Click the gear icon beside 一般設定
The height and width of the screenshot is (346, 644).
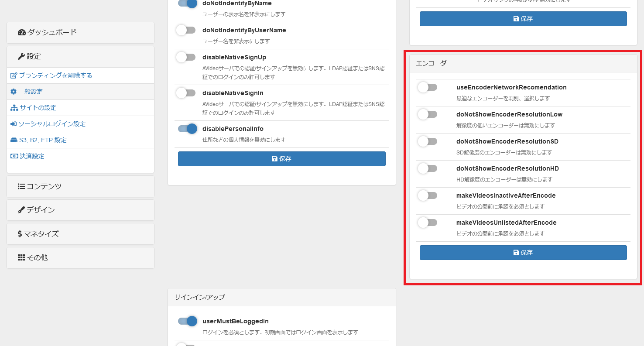click(x=14, y=92)
